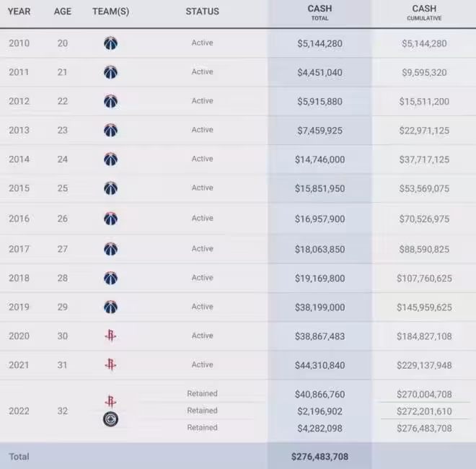Image resolution: width=476 pixels, height=469 pixels.
Task: Select the CASH TOTAL column header
Action: (319, 13)
